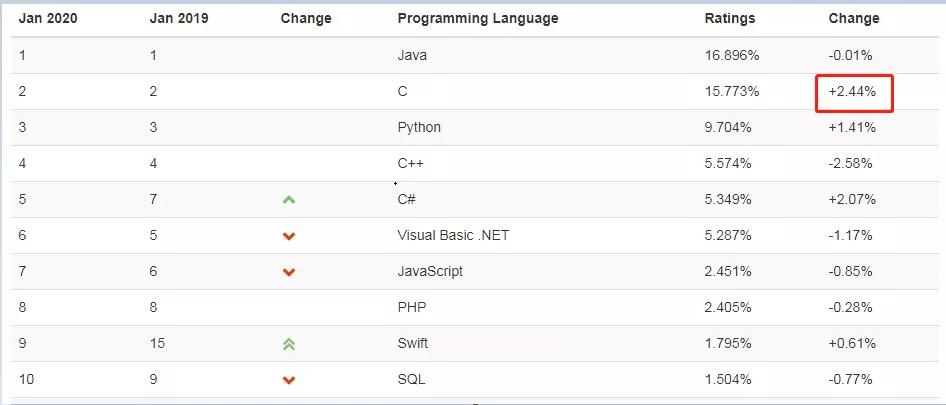Click the JavaScript language name
The width and height of the screenshot is (946, 405).
click(430, 271)
